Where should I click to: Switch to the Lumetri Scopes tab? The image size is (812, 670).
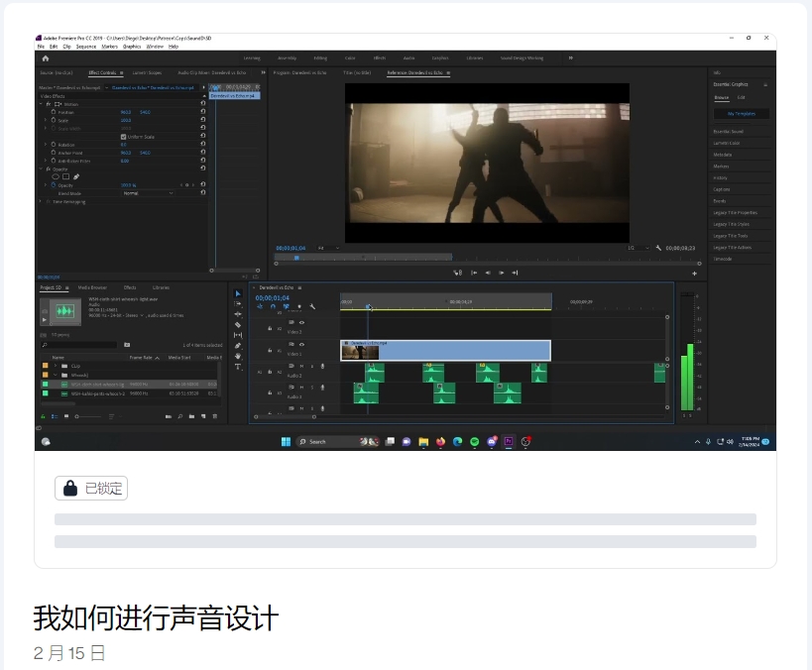pyautogui.click(x=147, y=72)
